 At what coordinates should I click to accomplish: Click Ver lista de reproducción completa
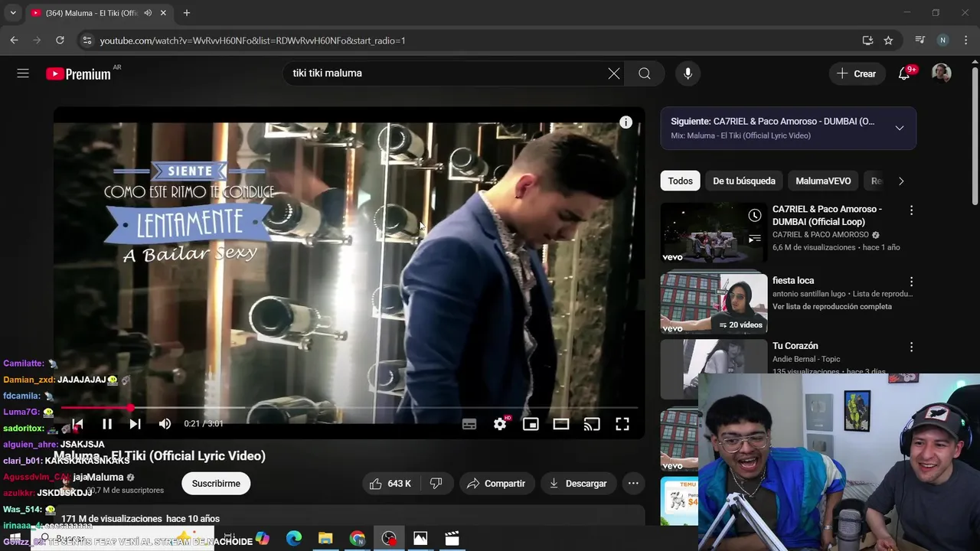[x=832, y=307]
